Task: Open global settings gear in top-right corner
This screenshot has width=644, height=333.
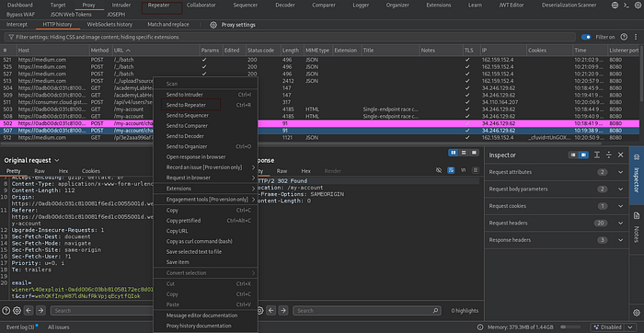Action: click(x=637, y=6)
